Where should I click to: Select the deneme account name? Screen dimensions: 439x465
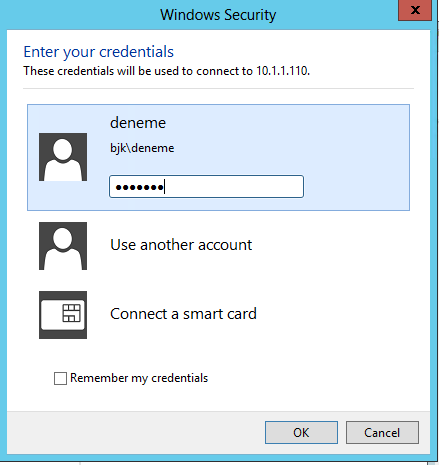tap(138, 123)
